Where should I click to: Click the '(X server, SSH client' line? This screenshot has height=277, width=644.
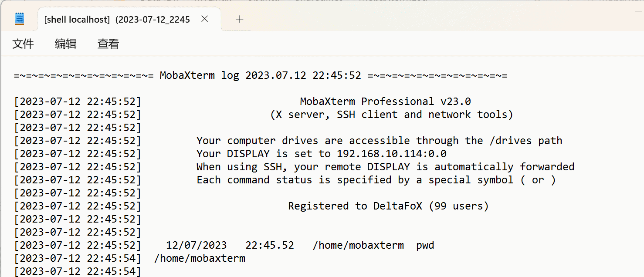391,115
